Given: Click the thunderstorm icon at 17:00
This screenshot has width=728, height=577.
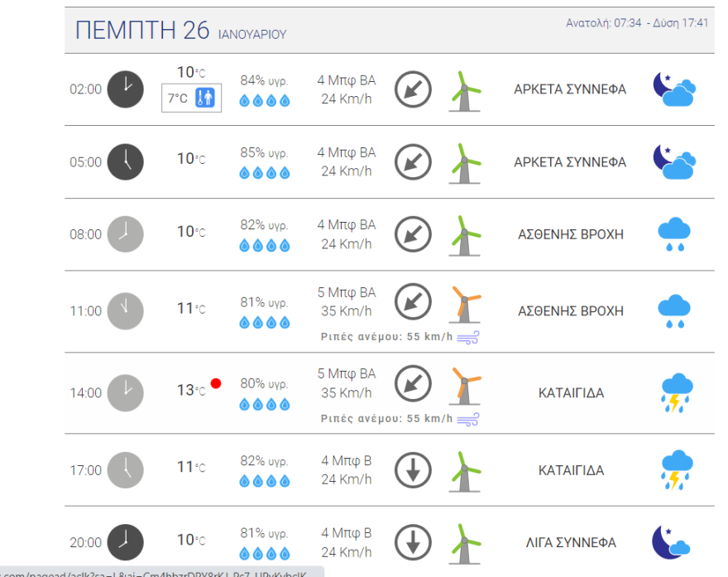Looking at the screenshot, I should coord(677,470).
